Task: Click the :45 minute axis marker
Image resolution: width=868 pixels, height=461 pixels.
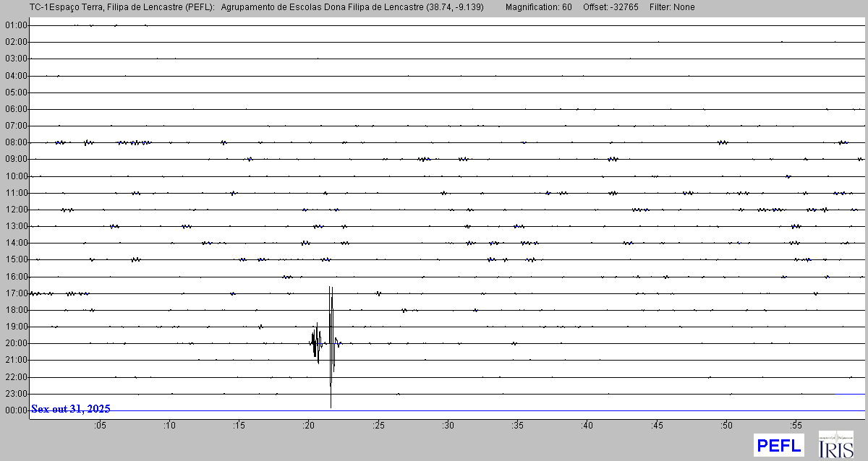Action: (658, 426)
